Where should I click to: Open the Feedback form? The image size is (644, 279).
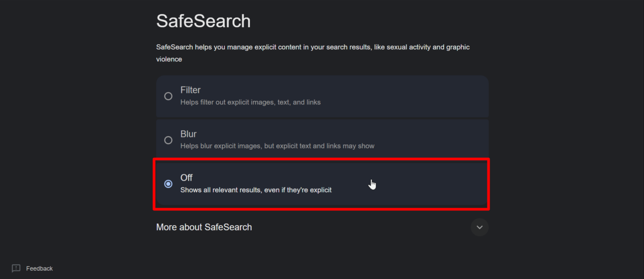click(x=31, y=268)
